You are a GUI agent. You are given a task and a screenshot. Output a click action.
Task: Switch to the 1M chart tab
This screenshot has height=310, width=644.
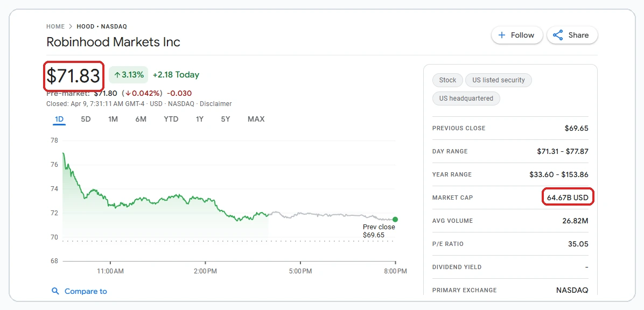pos(113,119)
